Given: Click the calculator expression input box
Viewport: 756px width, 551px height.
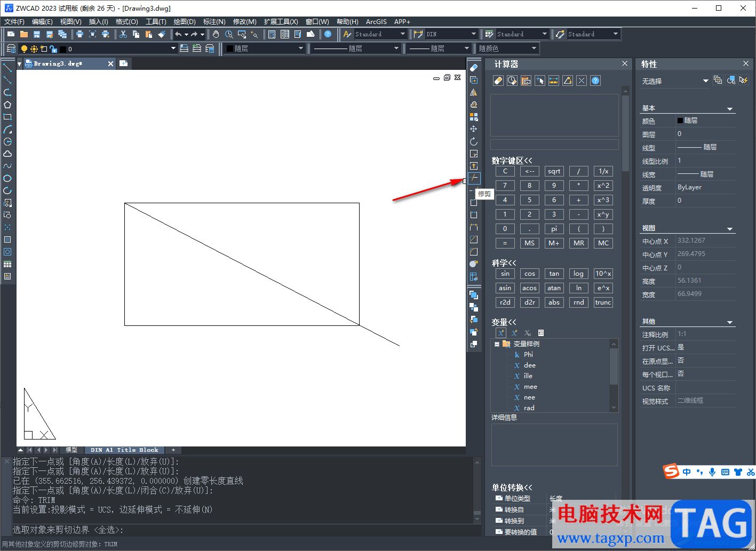Looking at the screenshot, I should point(554,145).
